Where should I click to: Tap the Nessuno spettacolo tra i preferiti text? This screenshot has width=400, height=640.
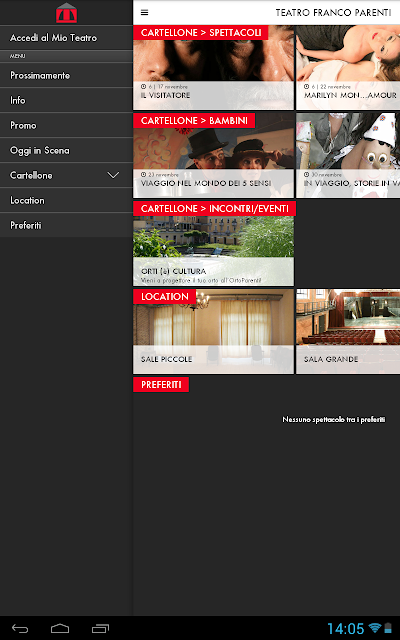333,419
